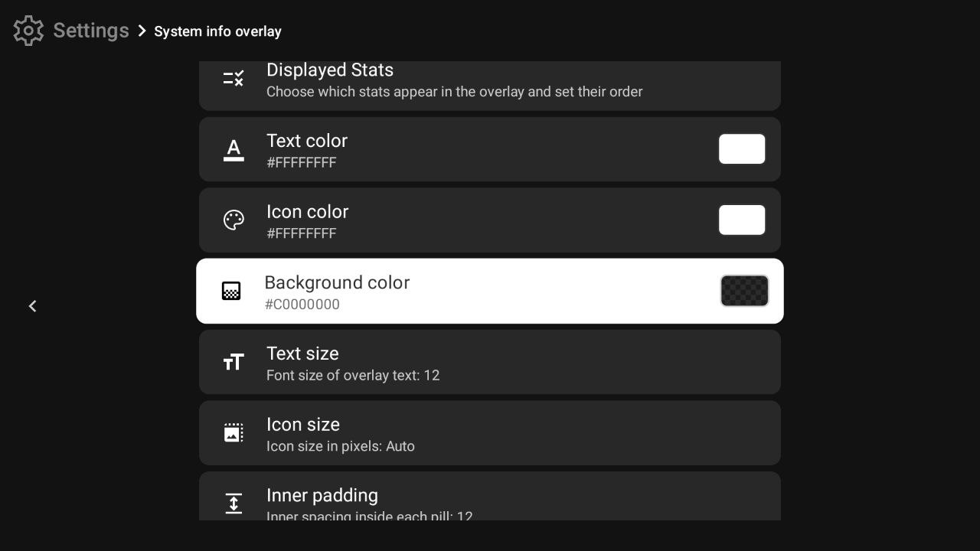Click the white Icon color swatch
This screenshot has width=980, height=551.
[742, 220]
